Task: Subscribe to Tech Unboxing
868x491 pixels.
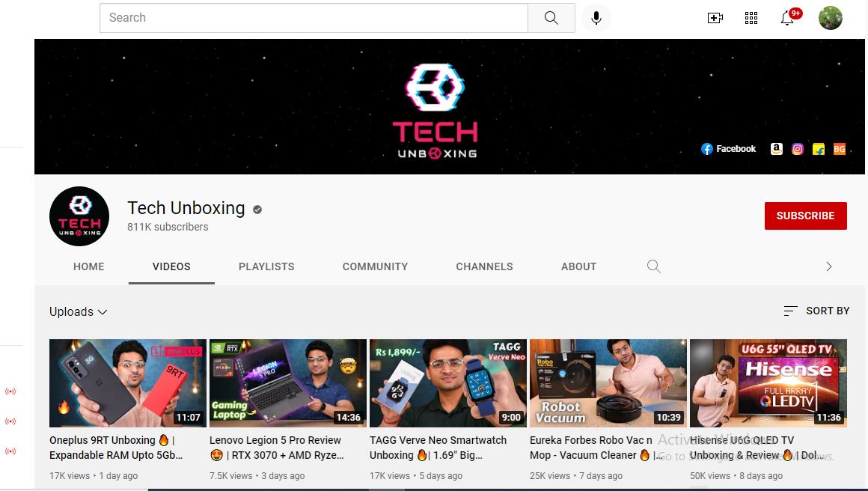Action: 805,216
